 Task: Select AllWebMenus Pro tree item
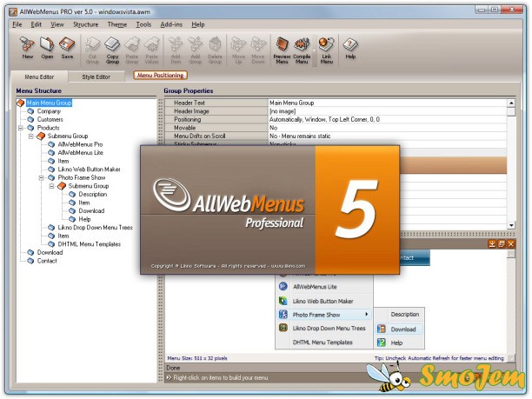[80, 144]
